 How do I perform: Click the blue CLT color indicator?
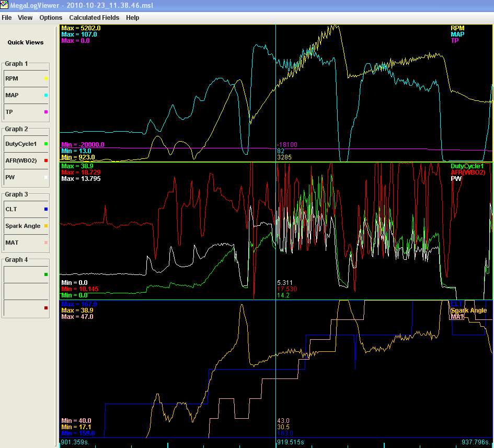click(46, 209)
